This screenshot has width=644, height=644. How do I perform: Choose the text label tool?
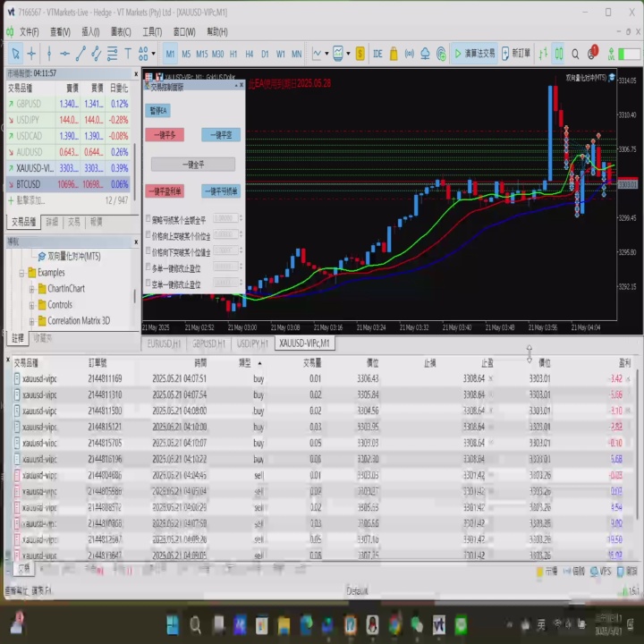(x=127, y=54)
